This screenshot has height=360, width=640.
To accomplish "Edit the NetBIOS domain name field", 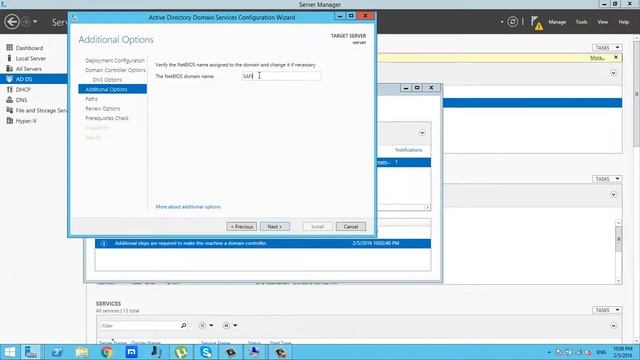I will point(281,76).
